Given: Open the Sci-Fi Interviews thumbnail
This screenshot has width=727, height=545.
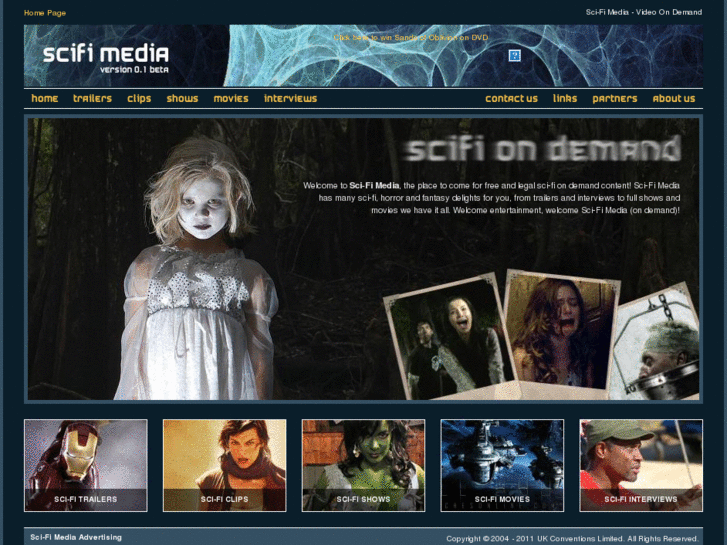Looking at the screenshot, I should click(641, 465).
